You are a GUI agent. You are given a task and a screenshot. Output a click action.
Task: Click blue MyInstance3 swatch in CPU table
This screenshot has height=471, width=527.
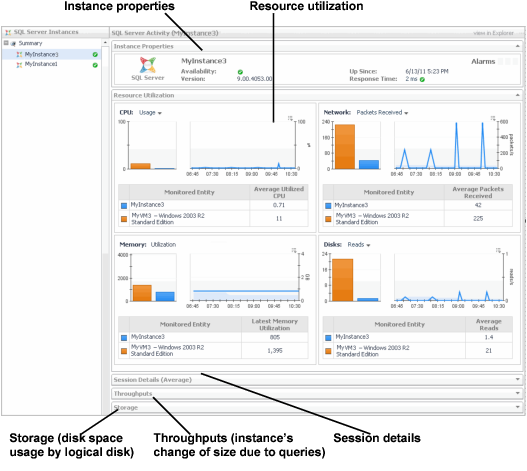[124, 205]
